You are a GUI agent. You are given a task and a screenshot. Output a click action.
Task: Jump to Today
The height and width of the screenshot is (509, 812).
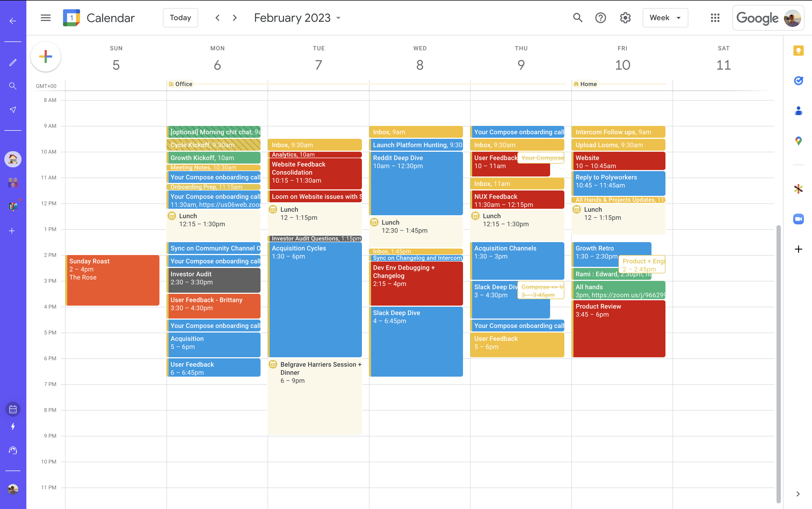180,18
